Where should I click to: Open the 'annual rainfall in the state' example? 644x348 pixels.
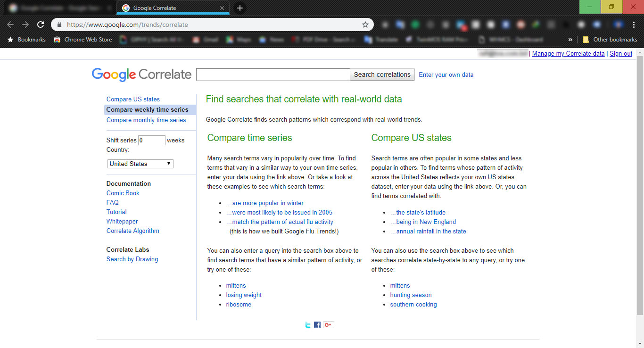428,231
